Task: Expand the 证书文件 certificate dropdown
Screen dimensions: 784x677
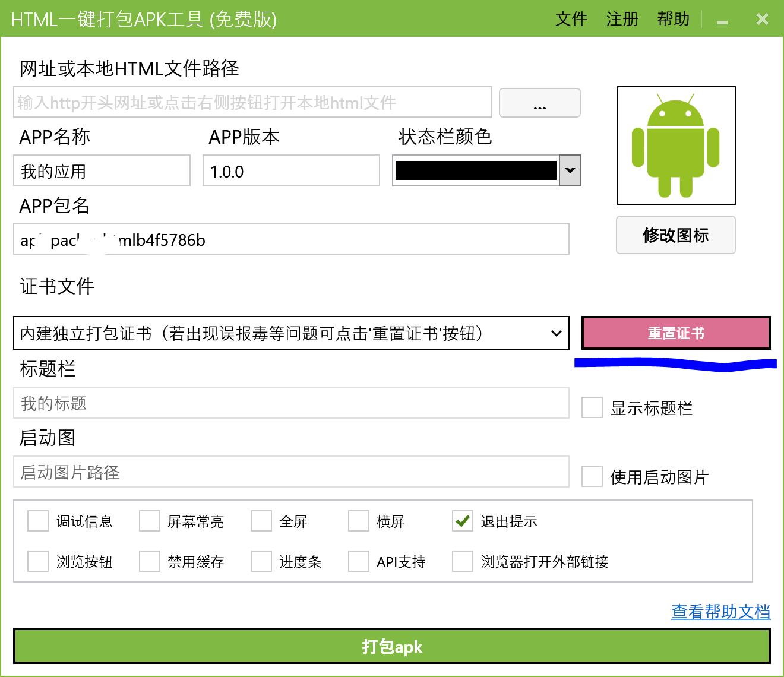Action: 556,333
